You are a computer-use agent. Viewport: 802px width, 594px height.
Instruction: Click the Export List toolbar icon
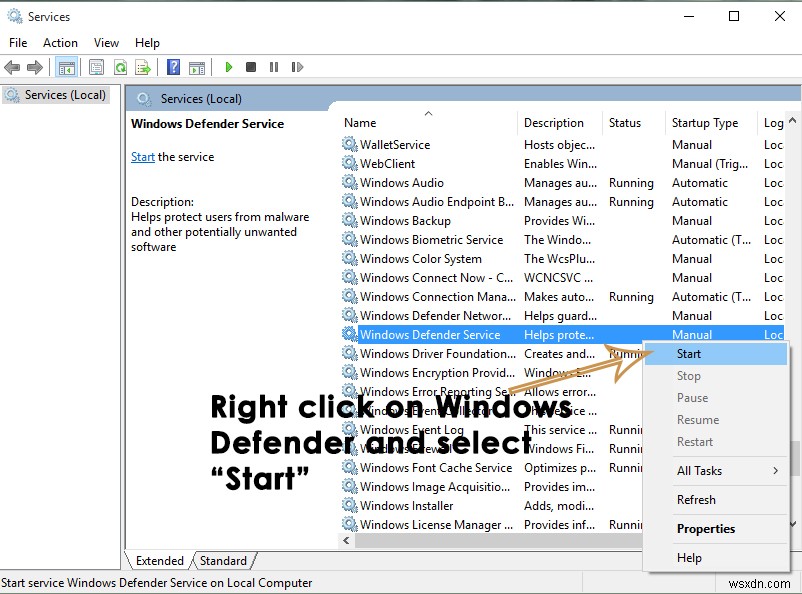click(144, 67)
